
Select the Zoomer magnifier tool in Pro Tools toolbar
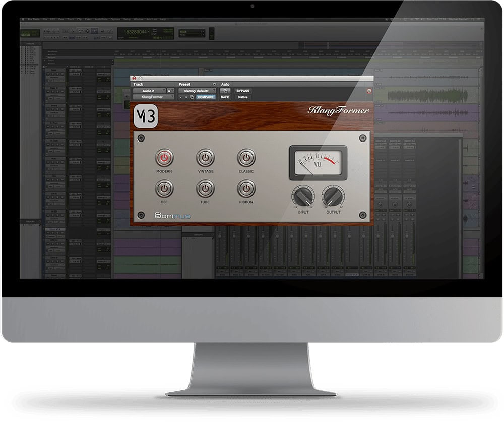(73, 31)
